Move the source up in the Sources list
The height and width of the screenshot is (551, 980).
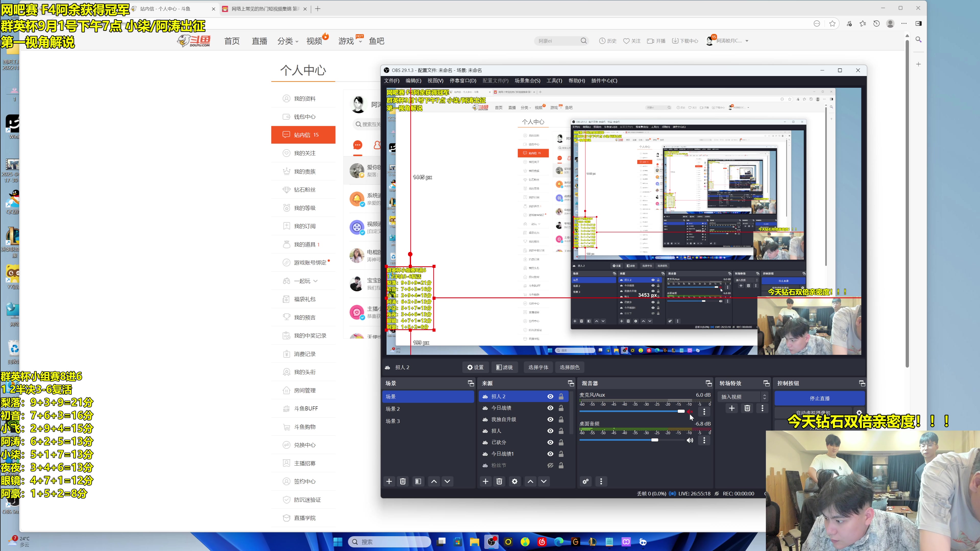tap(530, 481)
